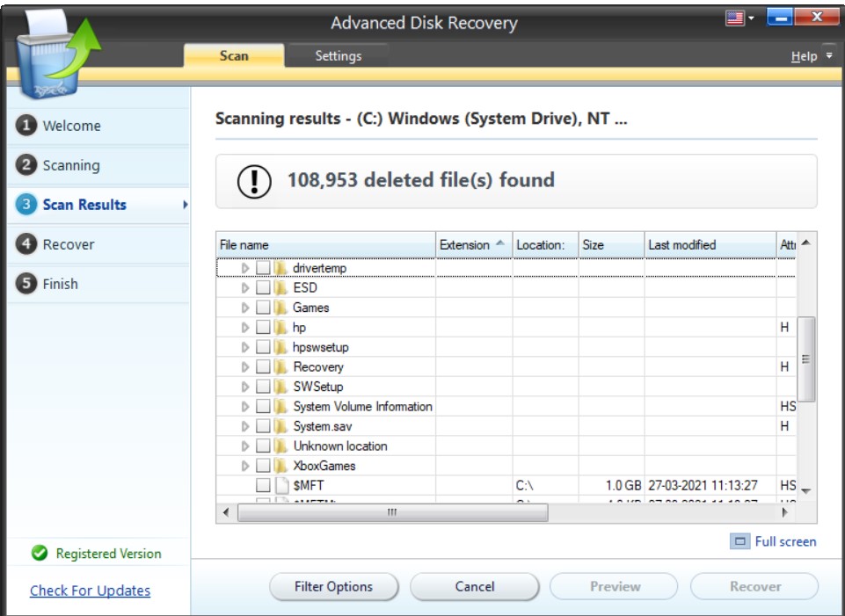The height and width of the screenshot is (616, 845).
Task: Expand the XboxGames folder tree node
Action: click(x=245, y=466)
